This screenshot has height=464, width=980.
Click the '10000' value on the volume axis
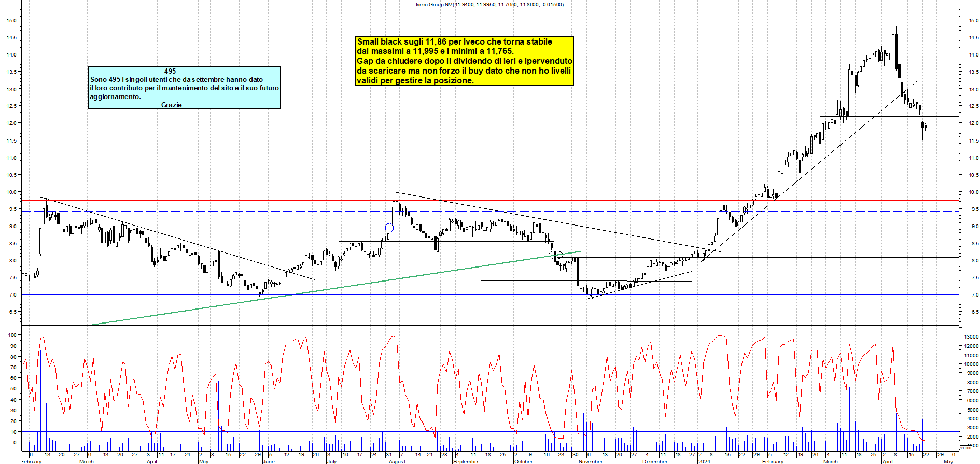click(x=971, y=364)
